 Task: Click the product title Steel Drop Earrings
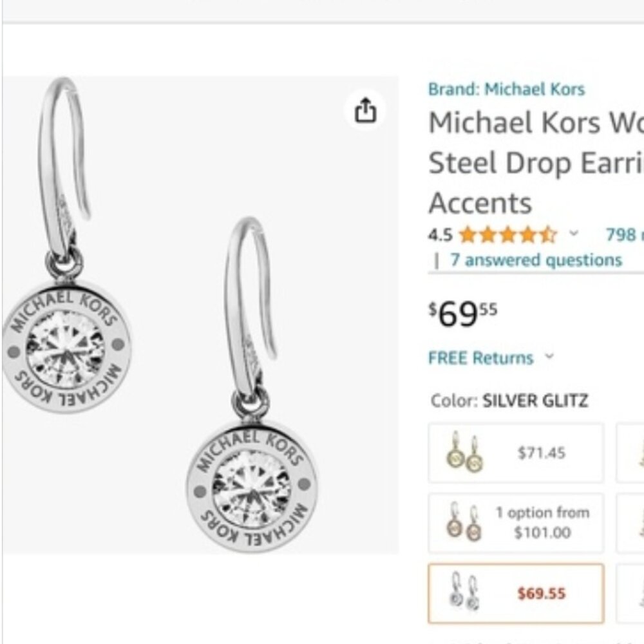[535, 162]
